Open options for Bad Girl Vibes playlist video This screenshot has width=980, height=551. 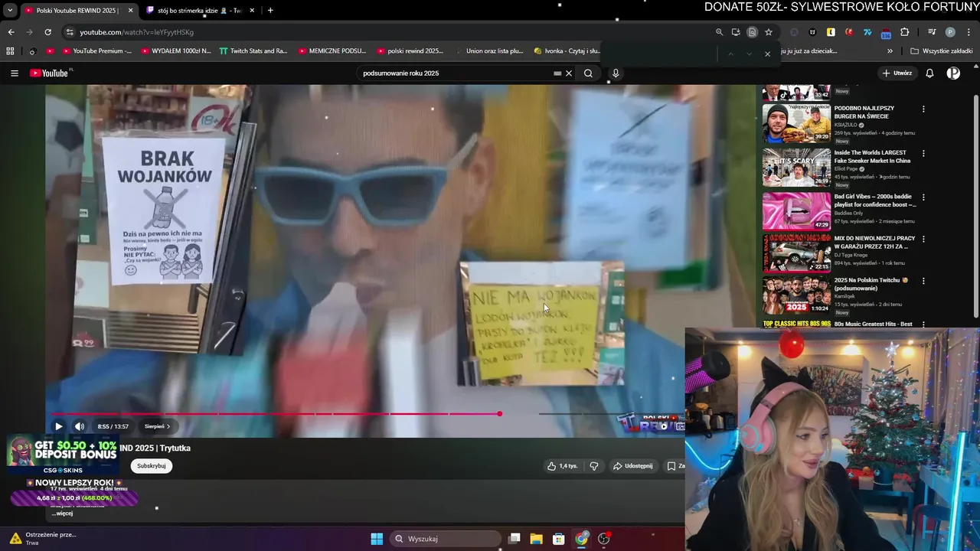click(923, 197)
